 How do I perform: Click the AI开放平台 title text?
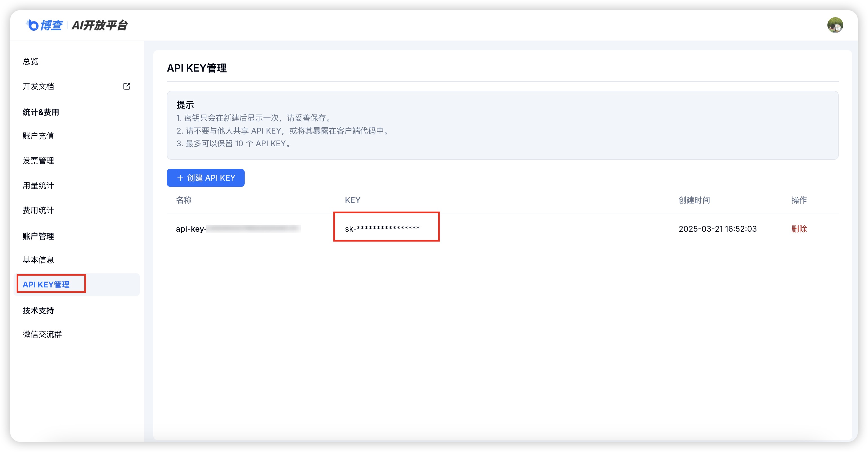coord(99,25)
